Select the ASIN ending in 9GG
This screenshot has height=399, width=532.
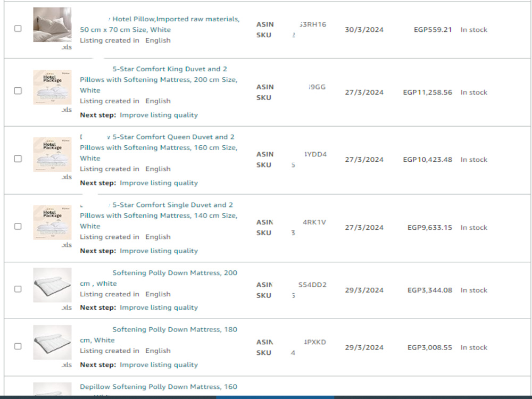317,87
